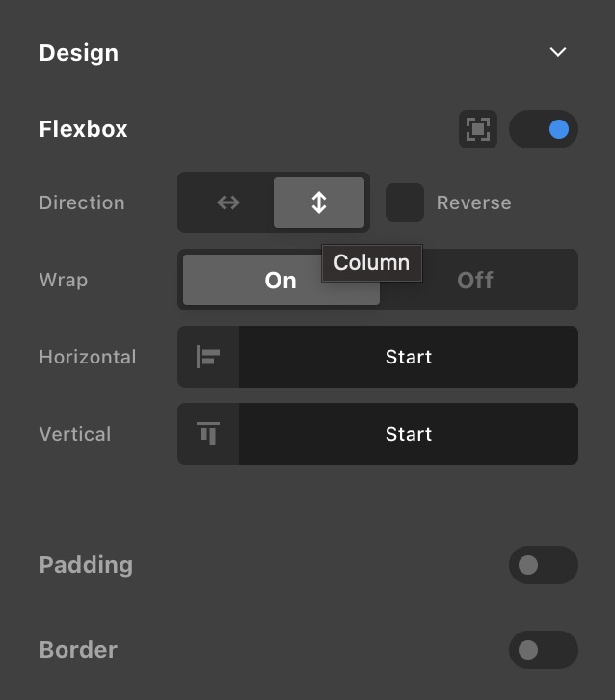
Task: Click the Padding section label
Action: pyautogui.click(x=86, y=565)
